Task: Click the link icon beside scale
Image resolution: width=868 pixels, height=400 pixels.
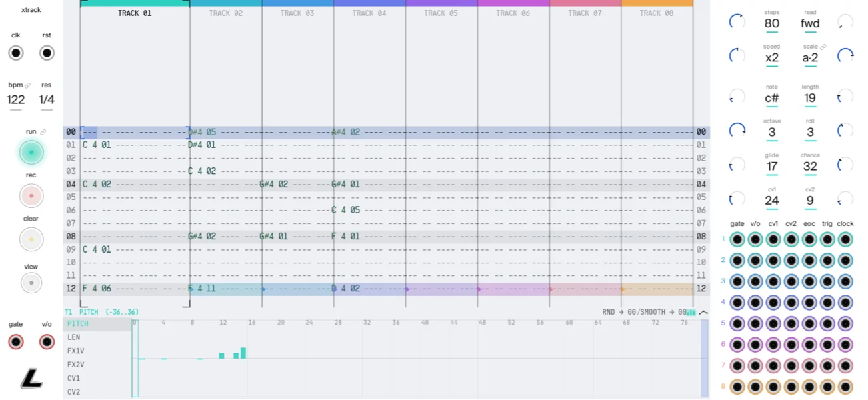Action: (823, 47)
